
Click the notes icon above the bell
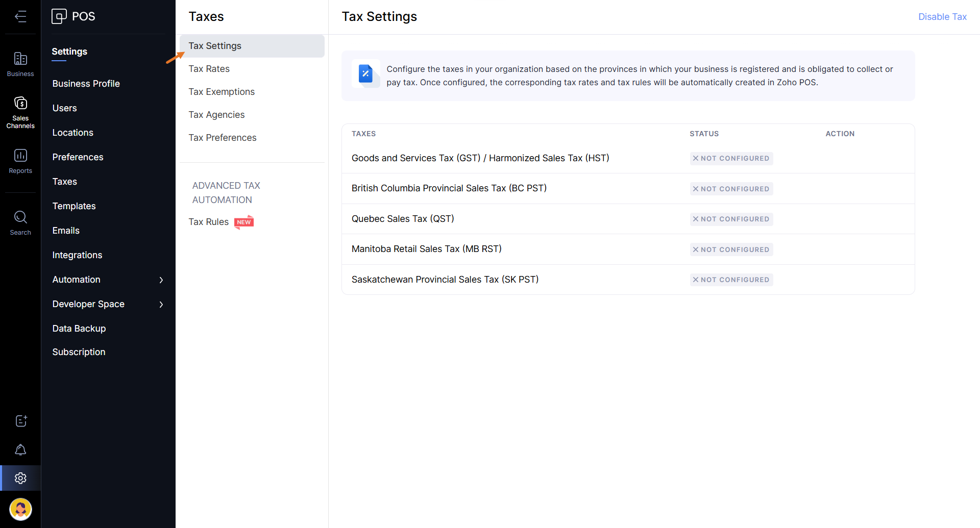(20, 421)
